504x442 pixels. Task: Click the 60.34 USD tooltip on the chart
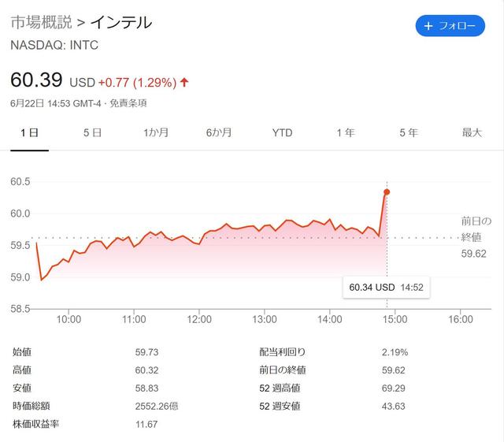(x=386, y=288)
